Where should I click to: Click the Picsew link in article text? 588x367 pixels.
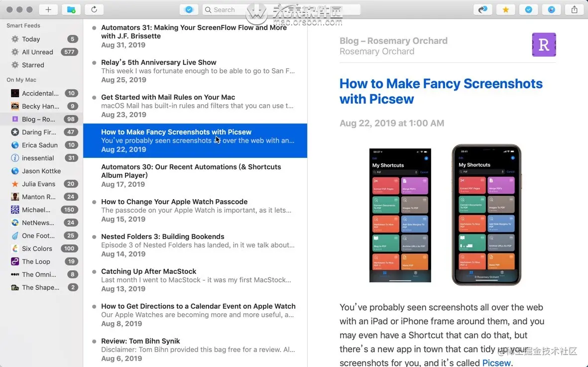click(496, 363)
